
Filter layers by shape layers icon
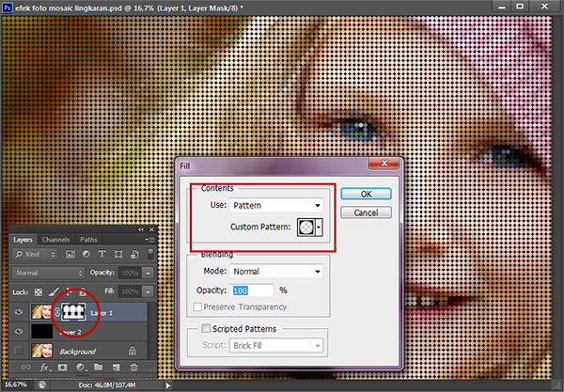click(x=118, y=254)
